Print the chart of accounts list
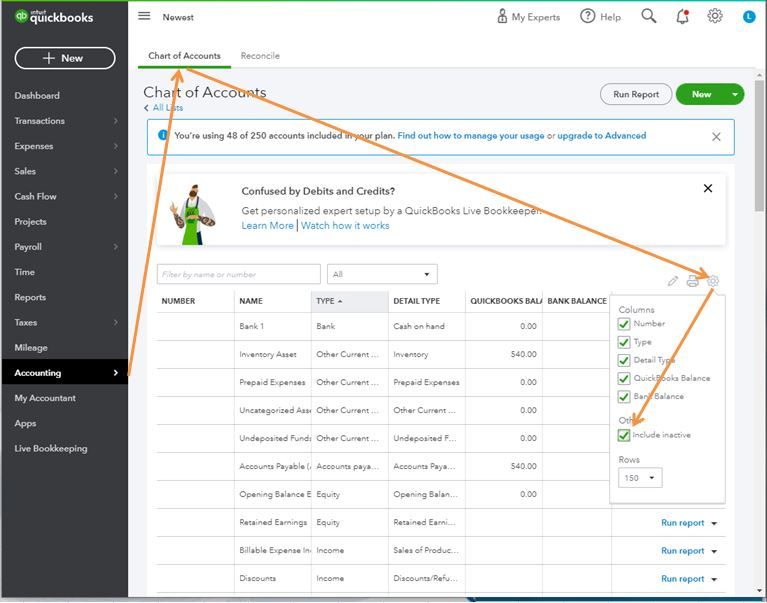 coord(693,281)
